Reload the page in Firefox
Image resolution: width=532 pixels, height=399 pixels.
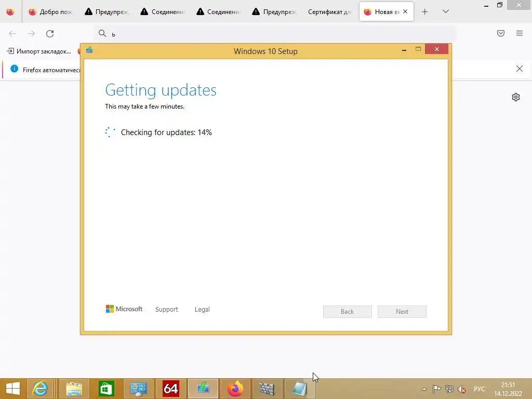[50, 34]
